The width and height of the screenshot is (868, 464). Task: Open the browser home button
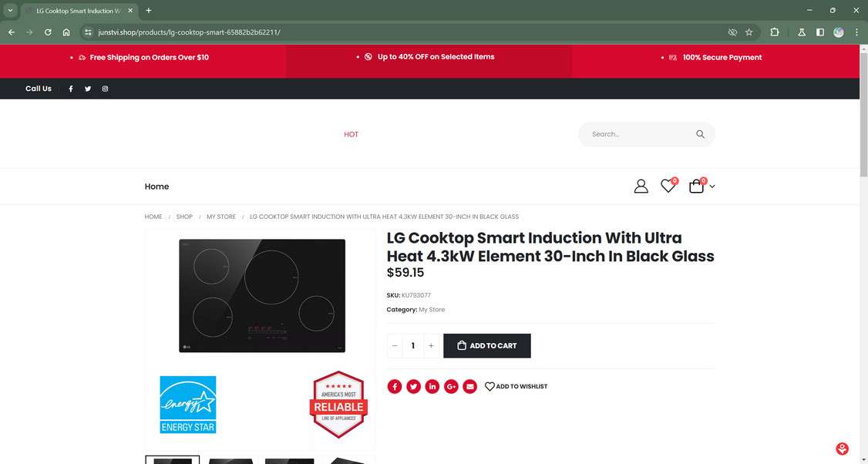click(x=66, y=32)
